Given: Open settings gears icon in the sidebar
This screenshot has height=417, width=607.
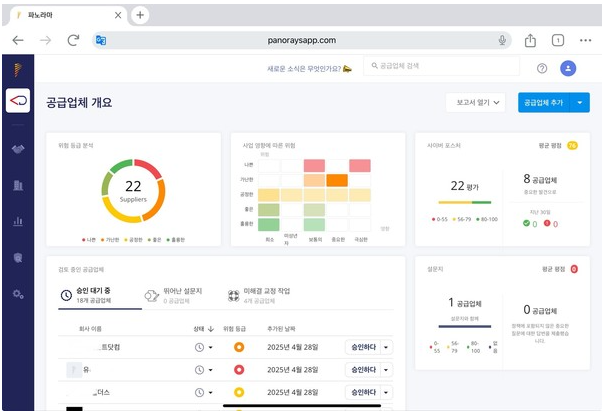Looking at the screenshot, I should (18, 294).
